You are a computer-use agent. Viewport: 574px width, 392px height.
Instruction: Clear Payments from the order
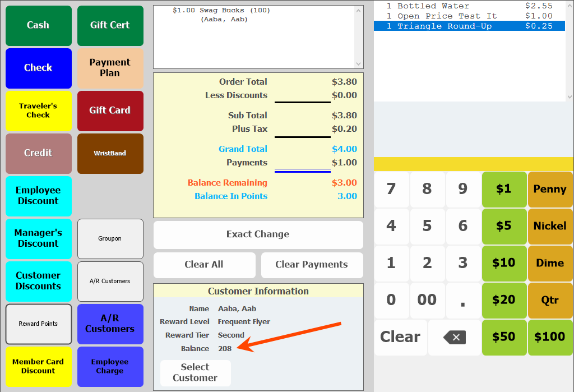tap(312, 265)
